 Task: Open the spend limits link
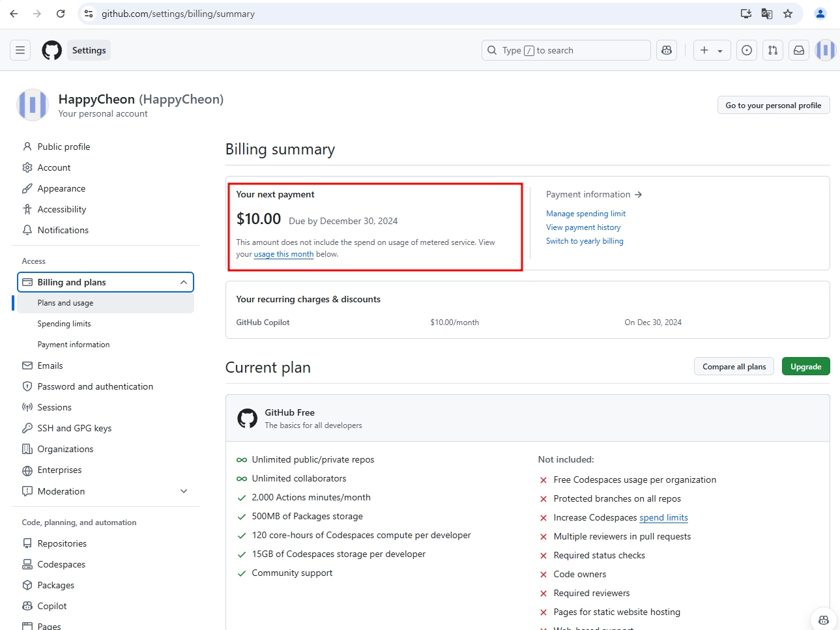tap(663, 517)
